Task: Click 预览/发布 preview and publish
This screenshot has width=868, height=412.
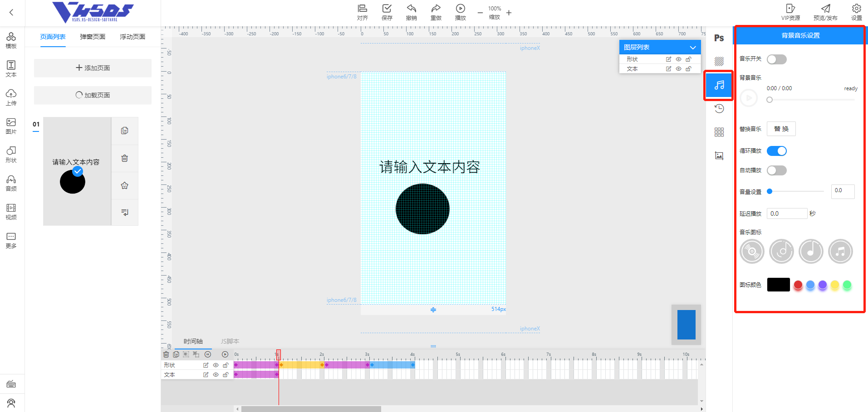Action: (x=825, y=12)
